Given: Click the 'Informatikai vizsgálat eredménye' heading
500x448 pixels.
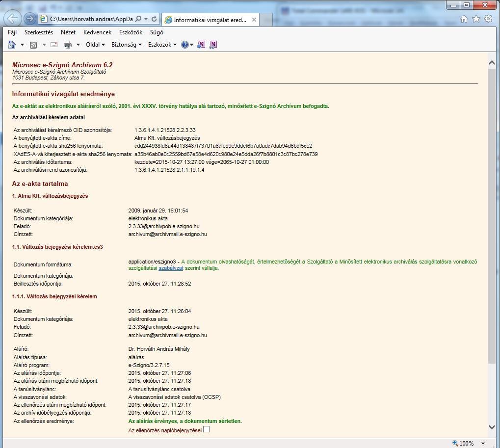Looking at the screenshot, I should click(63, 94).
